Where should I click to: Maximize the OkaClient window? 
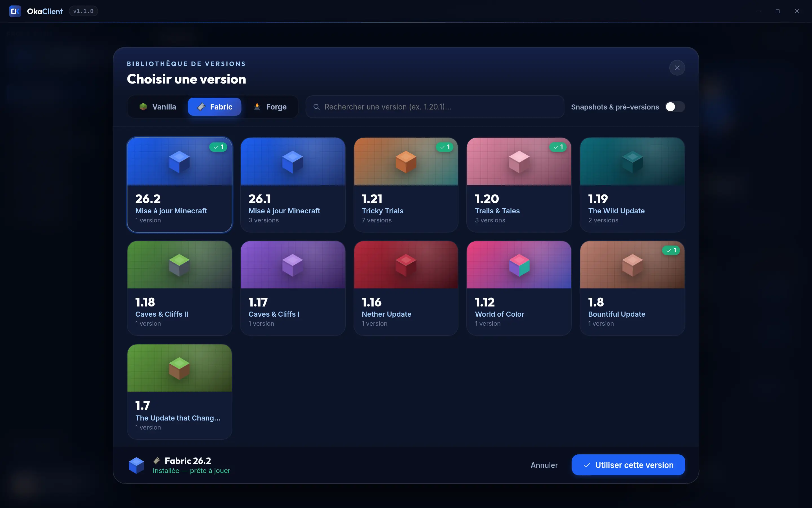point(777,11)
